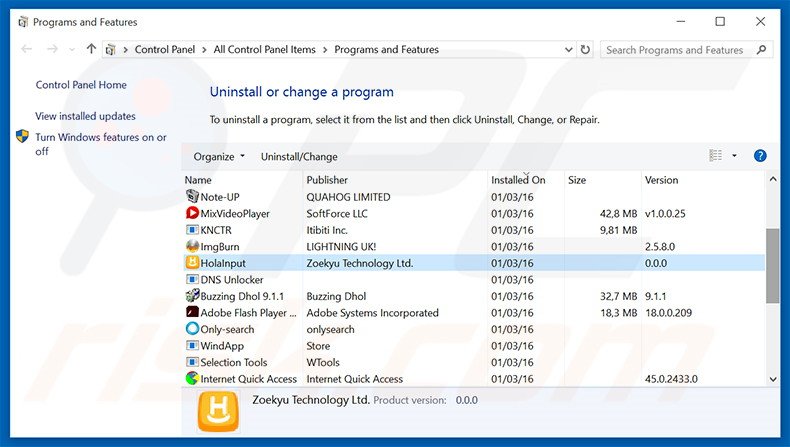Click the Programs and Features breadcrumb
This screenshot has height=447, width=790.
386,49
